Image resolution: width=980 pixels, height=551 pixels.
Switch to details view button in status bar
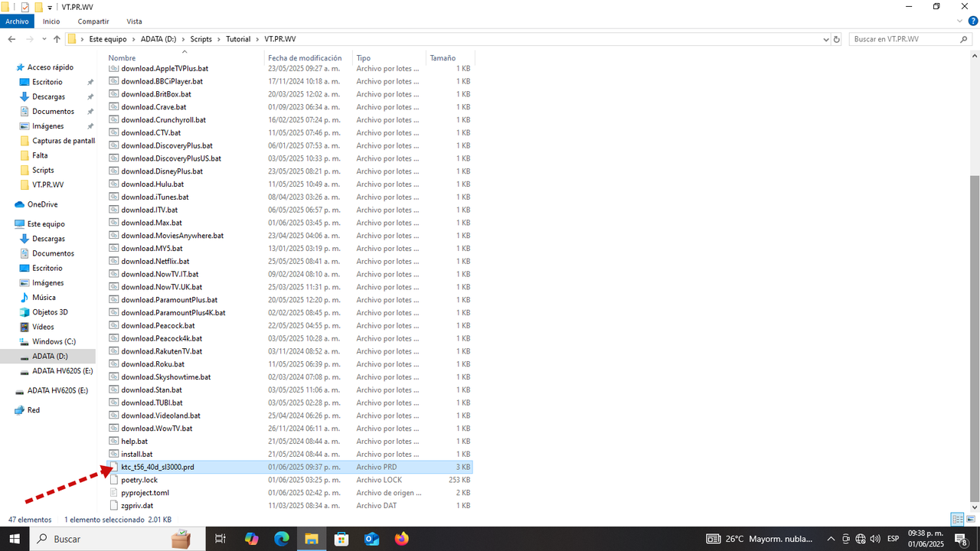[x=957, y=519]
